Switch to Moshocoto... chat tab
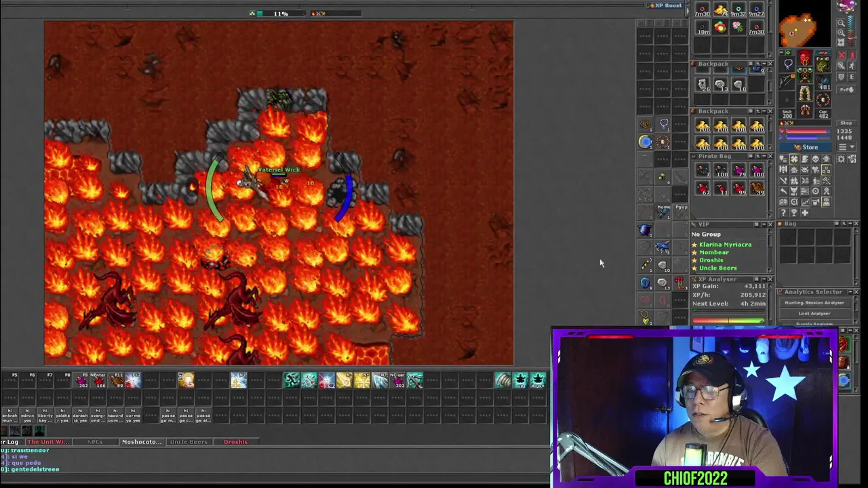 (x=142, y=442)
